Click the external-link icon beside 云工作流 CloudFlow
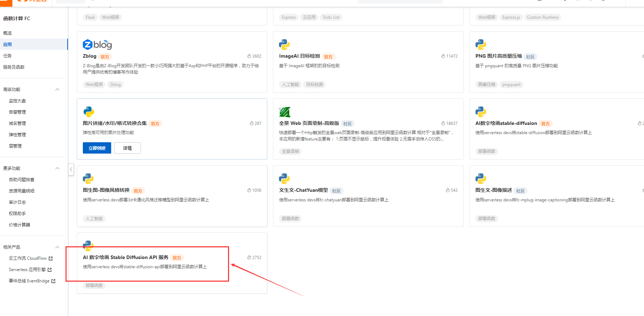Image resolution: width=644 pixels, height=316 pixels. point(51,258)
